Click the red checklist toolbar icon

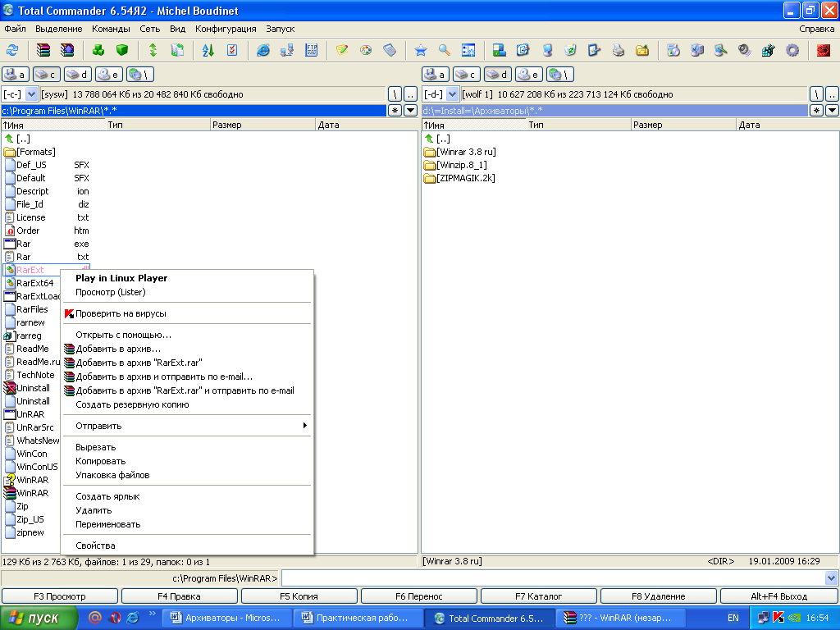coord(232,50)
